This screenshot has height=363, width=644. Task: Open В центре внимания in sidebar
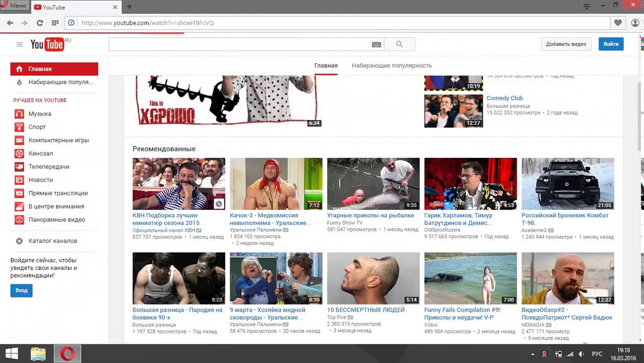coord(56,206)
